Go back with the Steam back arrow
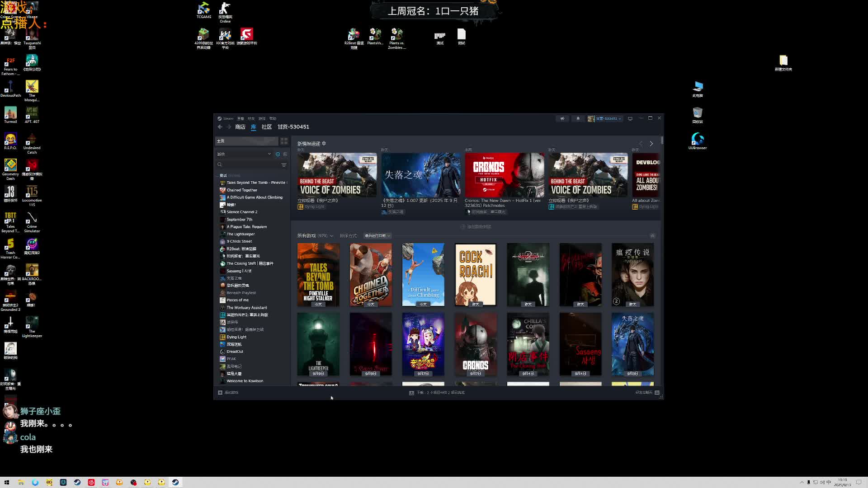The height and width of the screenshot is (488, 868). (x=220, y=127)
